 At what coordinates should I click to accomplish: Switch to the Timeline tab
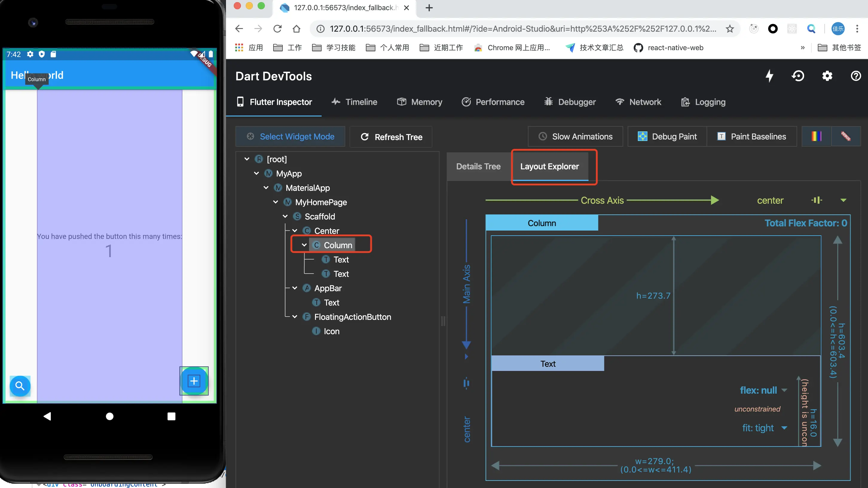354,102
